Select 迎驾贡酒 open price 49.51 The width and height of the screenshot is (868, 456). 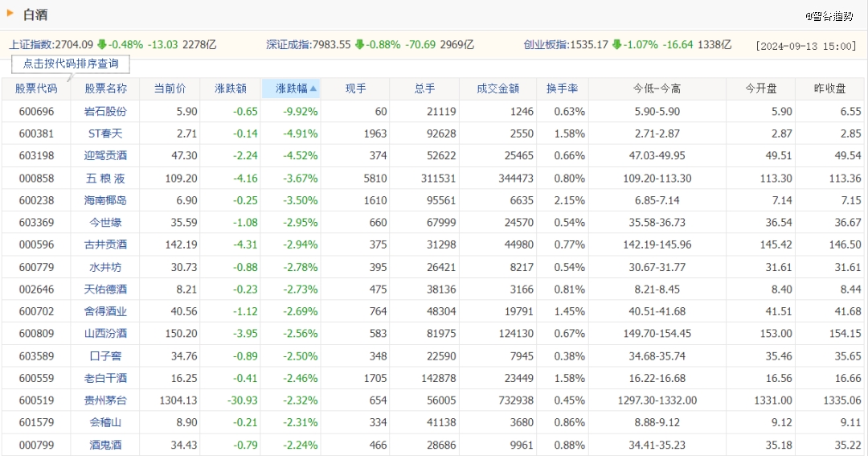click(x=779, y=156)
